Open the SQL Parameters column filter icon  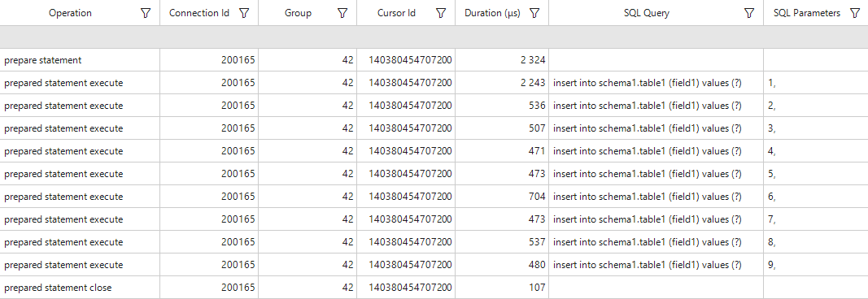click(x=854, y=13)
